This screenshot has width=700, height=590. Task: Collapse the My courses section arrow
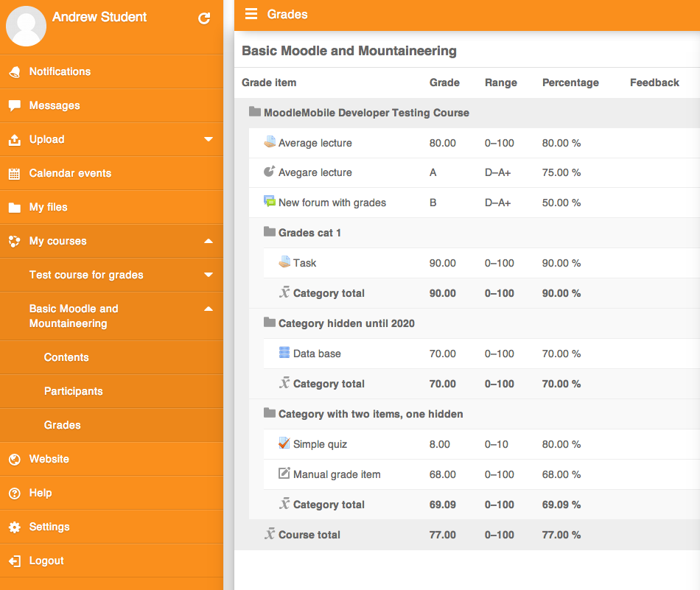pos(209,241)
